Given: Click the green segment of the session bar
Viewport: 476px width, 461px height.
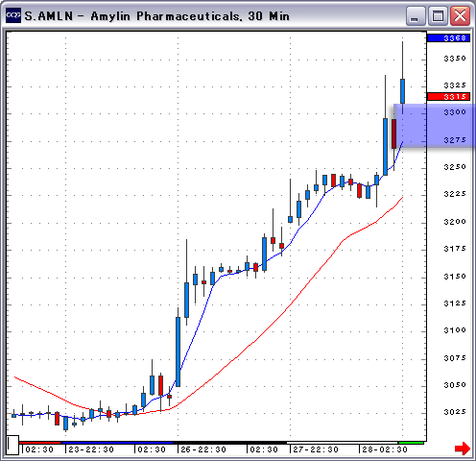Looking at the screenshot, I should (x=411, y=443).
